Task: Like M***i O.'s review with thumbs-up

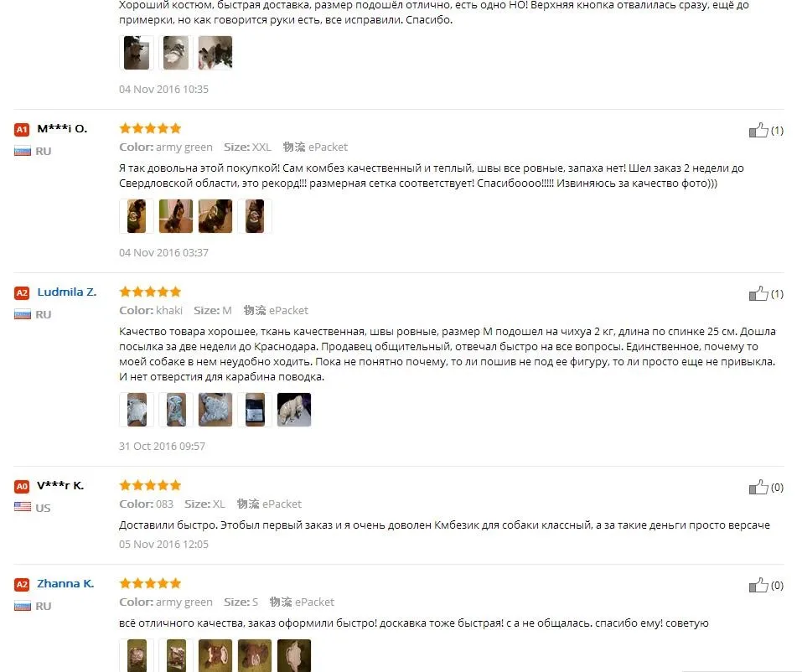Action: (x=758, y=131)
